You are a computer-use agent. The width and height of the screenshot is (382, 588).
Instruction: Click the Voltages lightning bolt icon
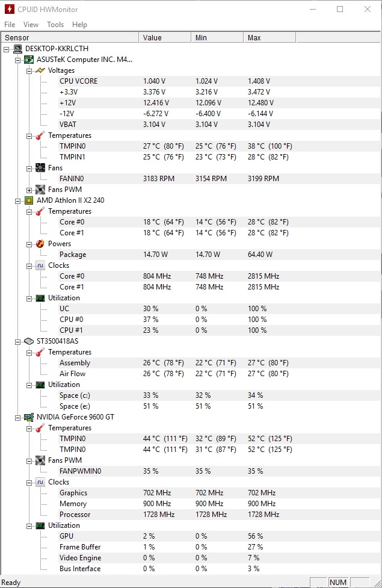40,70
